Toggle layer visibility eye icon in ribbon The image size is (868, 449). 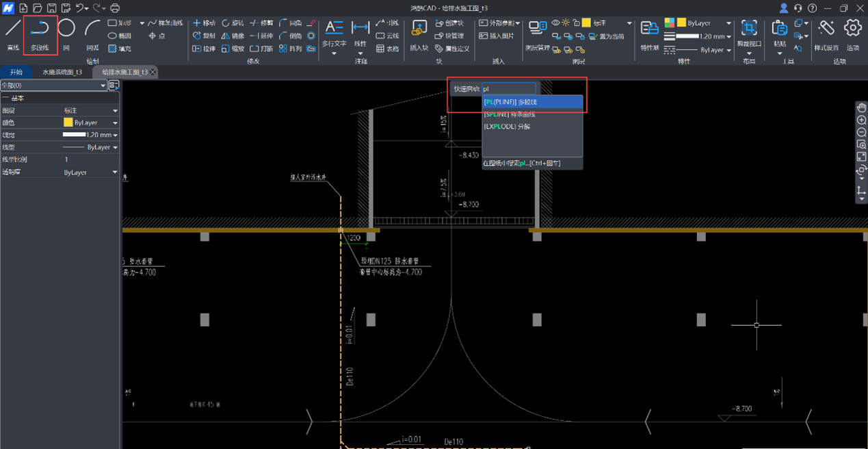555,23
